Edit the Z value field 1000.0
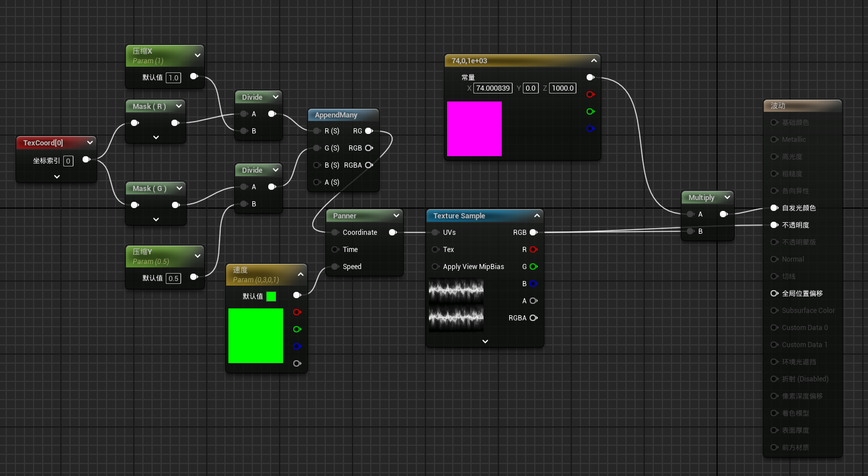 (x=563, y=88)
